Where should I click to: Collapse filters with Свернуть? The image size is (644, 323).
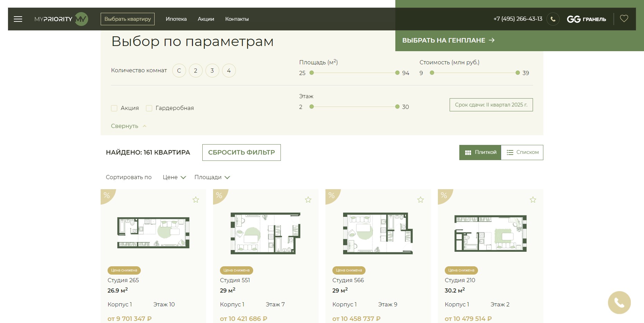point(129,126)
